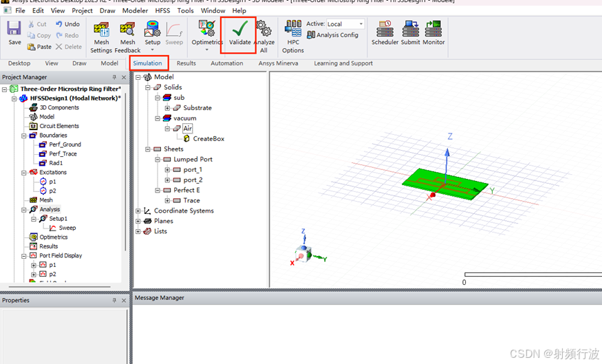Click Analyze All gears icon
The image size is (602, 364).
pyautogui.click(x=264, y=29)
